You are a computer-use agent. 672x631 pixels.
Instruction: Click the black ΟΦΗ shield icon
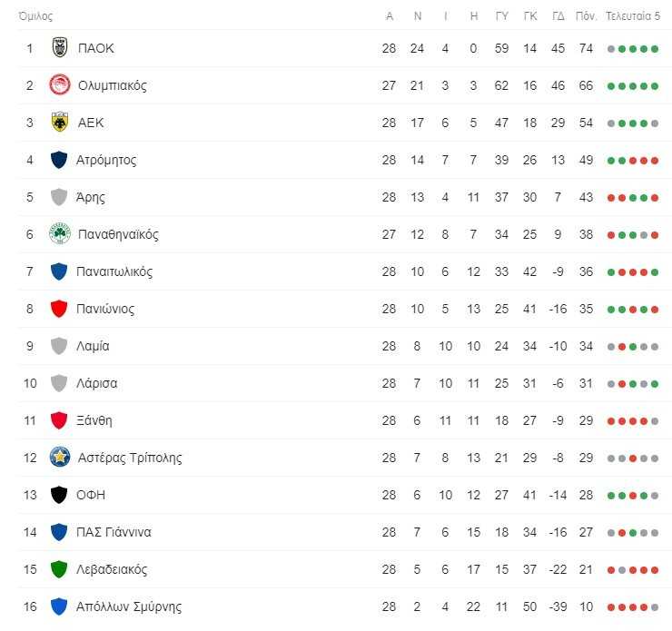pos(59,495)
